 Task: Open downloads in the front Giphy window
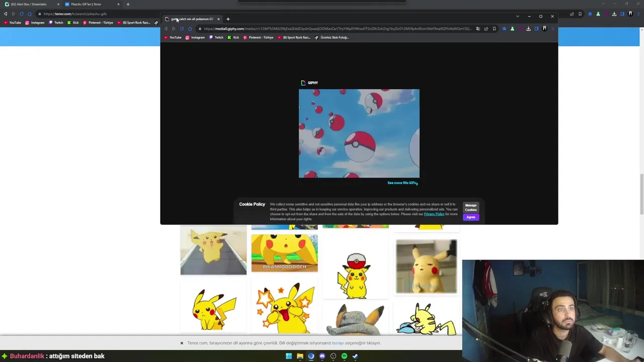[528, 29]
